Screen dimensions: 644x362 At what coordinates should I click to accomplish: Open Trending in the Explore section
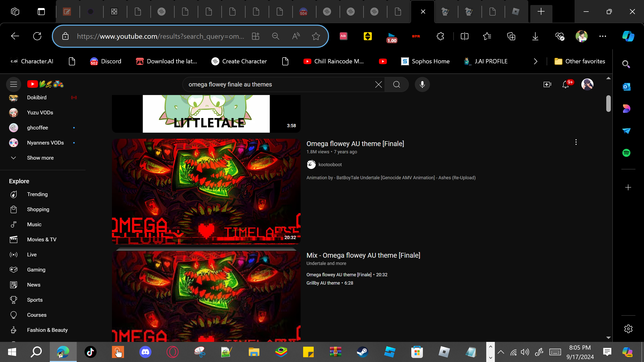37,194
